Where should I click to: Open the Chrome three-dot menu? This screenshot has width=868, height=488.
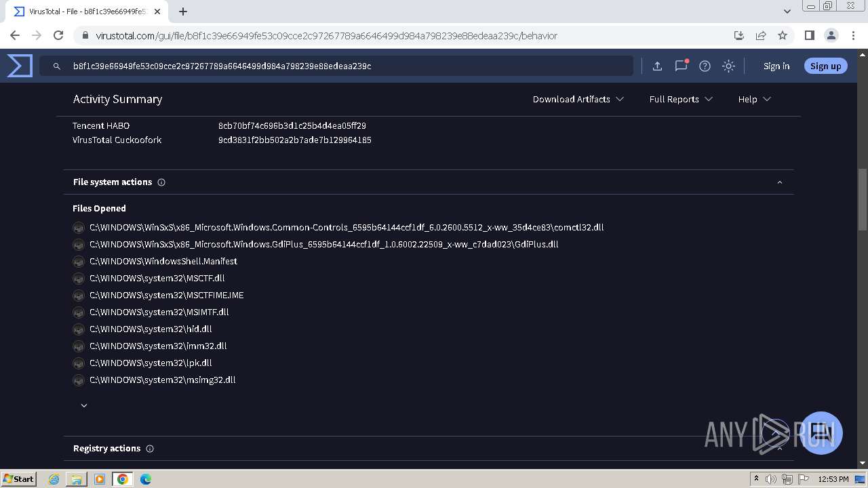tap(853, 35)
